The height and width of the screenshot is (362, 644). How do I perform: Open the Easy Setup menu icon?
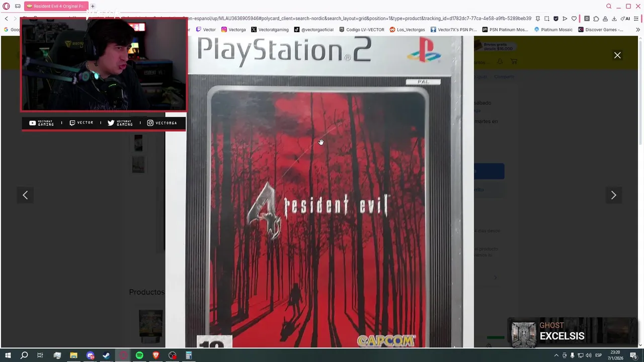(x=636, y=19)
